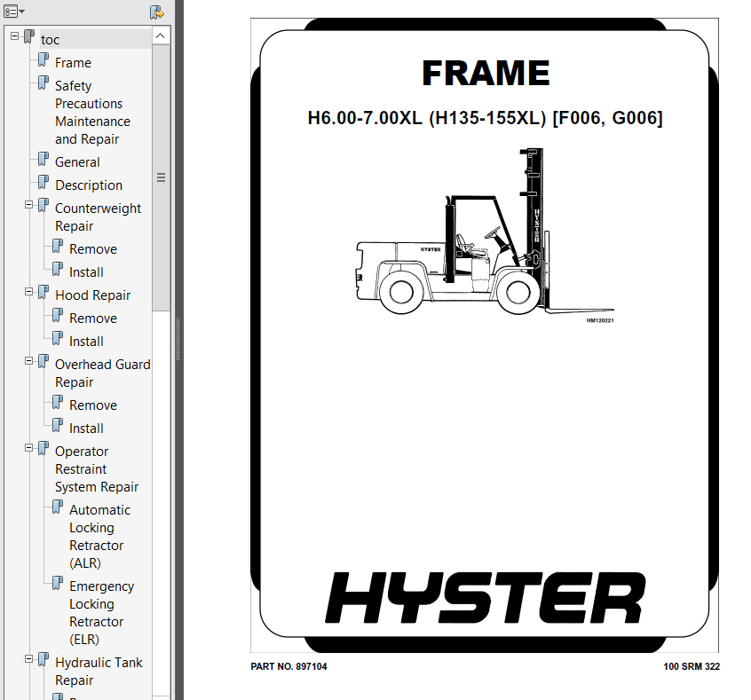This screenshot has width=751, height=700.
Task: Click the Hood Repair bookmark icon
Action: 43,292
